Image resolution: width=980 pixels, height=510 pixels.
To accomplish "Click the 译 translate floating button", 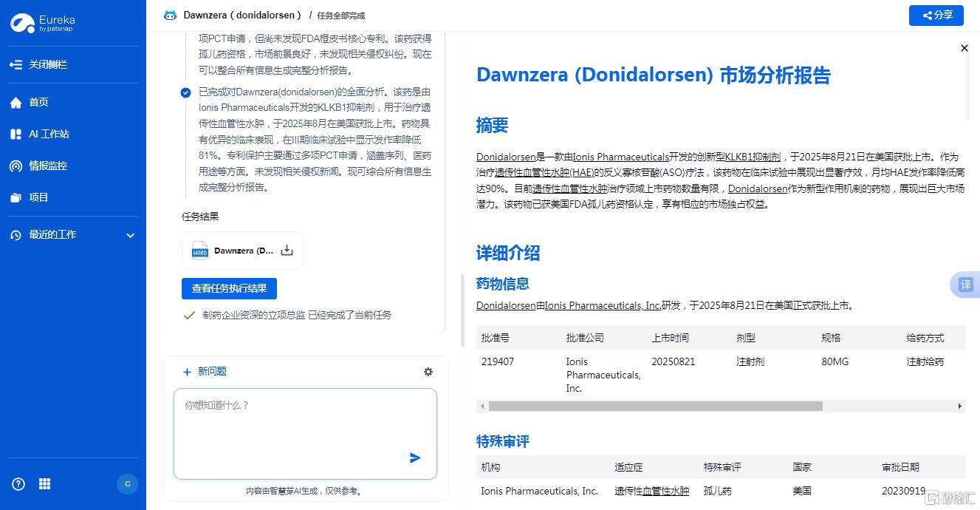I will (x=965, y=285).
